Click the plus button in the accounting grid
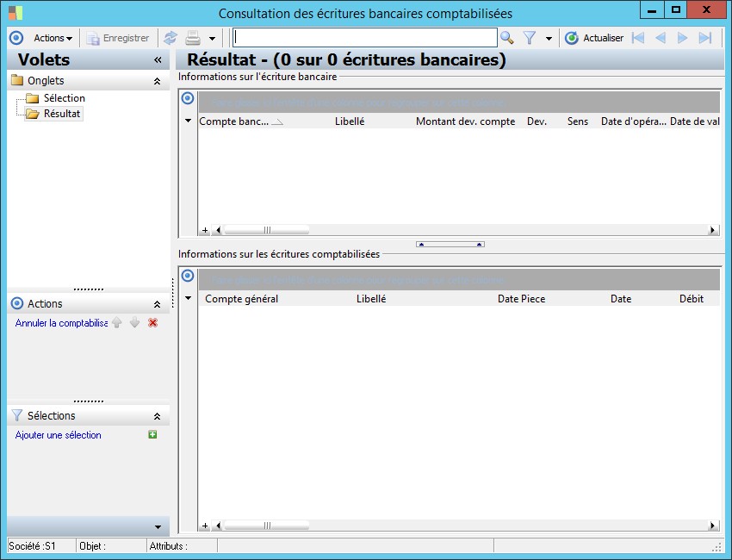732x560 pixels. [x=205, y=526]
